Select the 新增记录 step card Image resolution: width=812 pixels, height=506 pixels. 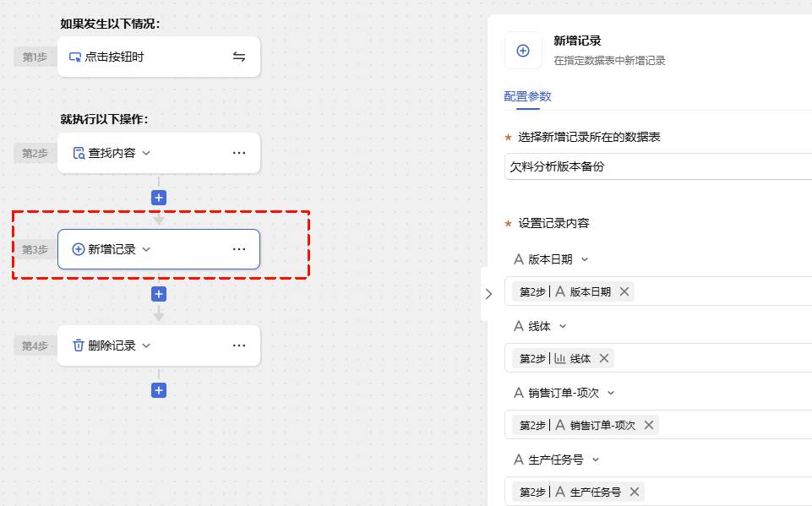[159, 249]
